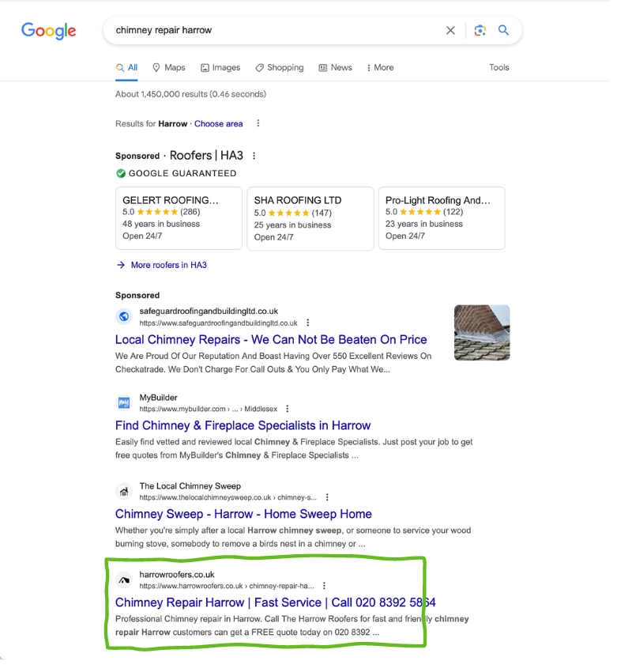
Task: Switch to the Images tab
Action: pyautogui.click(x=220, y=68)
